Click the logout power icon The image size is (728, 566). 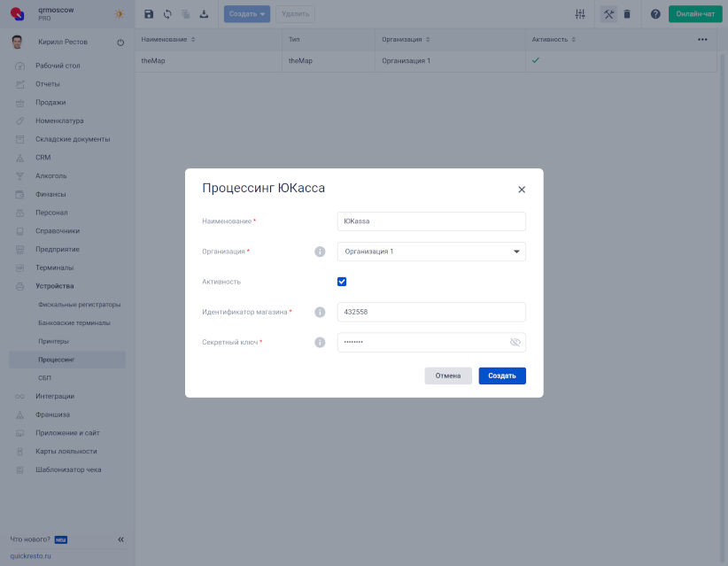[120, 43]
